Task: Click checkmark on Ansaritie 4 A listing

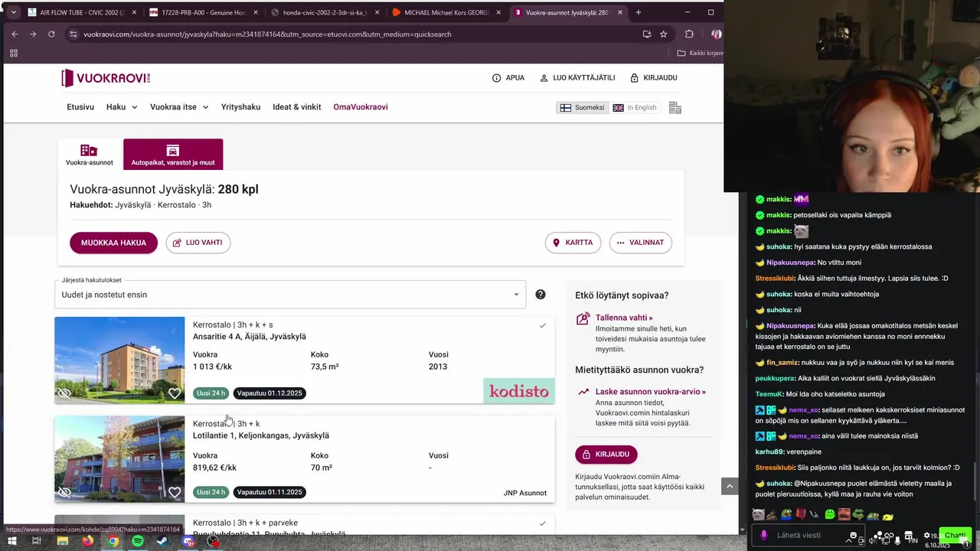Action: (x=543, y=326)
